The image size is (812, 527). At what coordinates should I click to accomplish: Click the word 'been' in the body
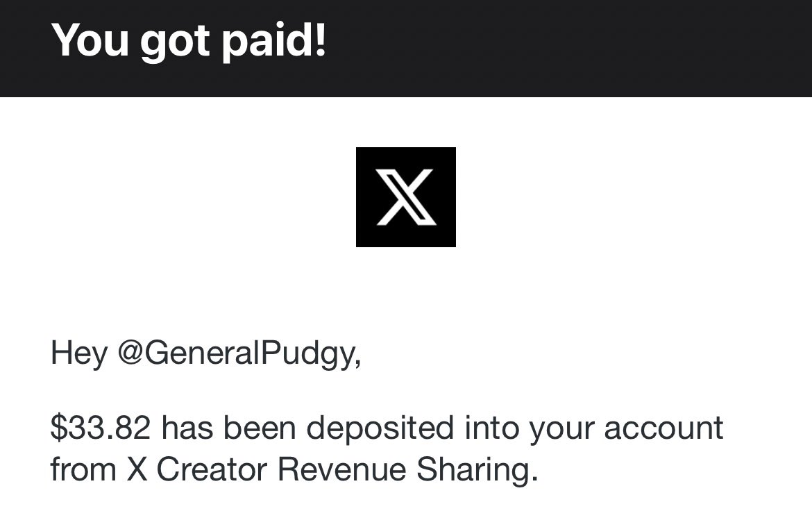coord(260,428)
